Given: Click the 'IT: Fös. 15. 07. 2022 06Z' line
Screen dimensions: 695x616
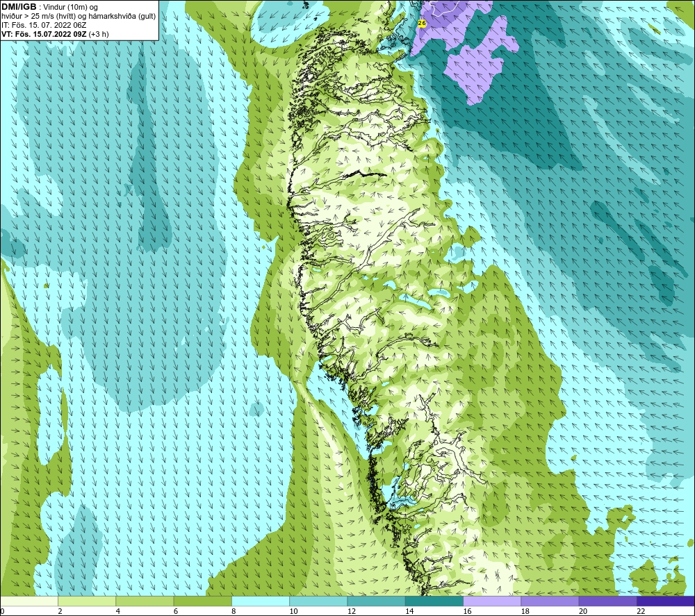Looking at the screenshot, I should pyautogui.click(x=44, y=25).
